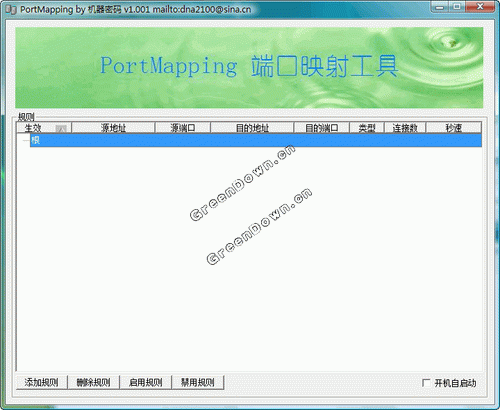
Task: Toggle the 开机自启动 checkbox
Action: tap(426, 383)
